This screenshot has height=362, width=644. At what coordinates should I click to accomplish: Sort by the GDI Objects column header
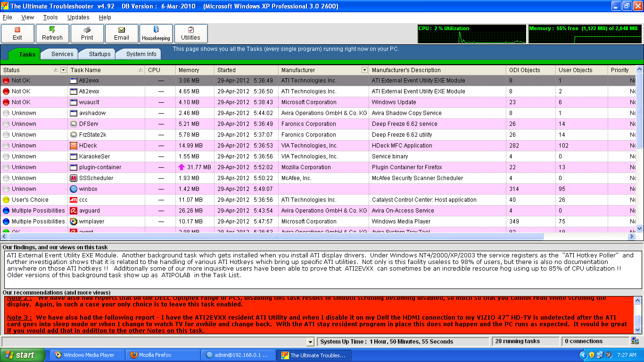pyautogui.click(x=531, y=70)
